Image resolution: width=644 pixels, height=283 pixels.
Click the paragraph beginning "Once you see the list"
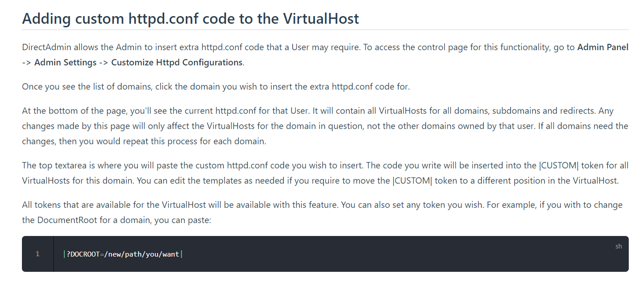tap(216, 87)
